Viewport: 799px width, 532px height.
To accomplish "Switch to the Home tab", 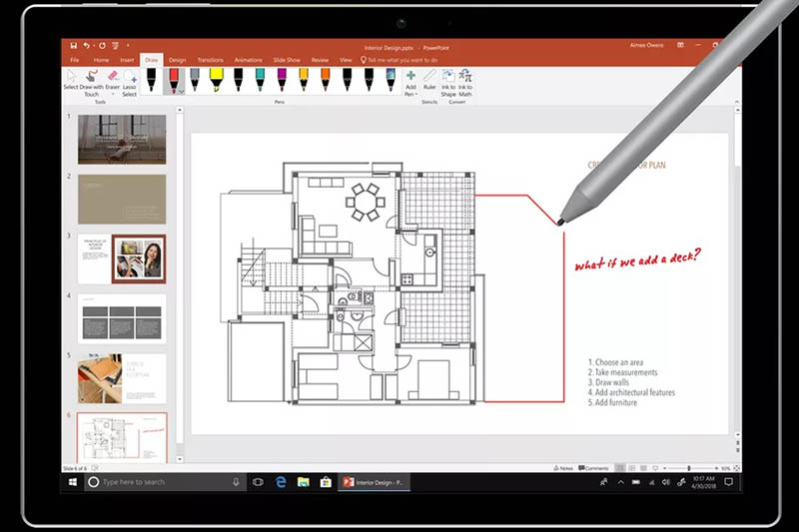I will click(101, 60).
